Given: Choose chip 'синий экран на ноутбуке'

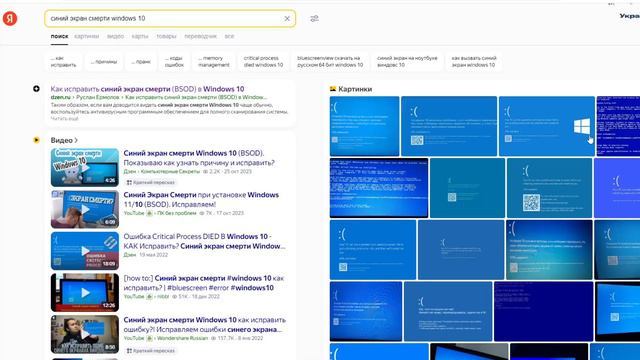Looking at the screenshot, I should tap(407, 62).
